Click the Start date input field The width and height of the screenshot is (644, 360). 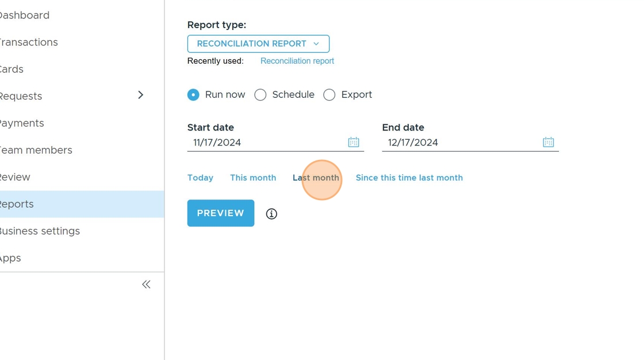pos(264,143)
